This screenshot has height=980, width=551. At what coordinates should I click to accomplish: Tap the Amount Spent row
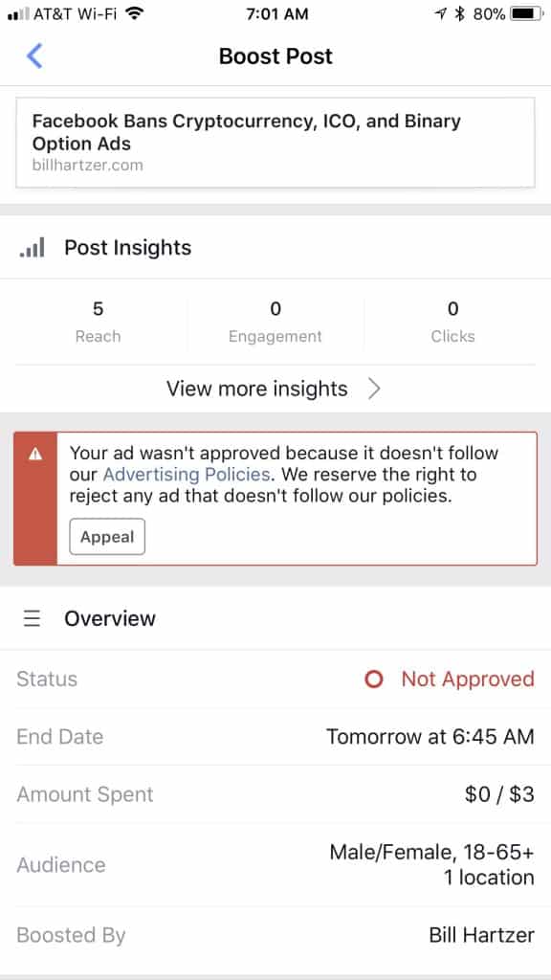coord(275,794)
